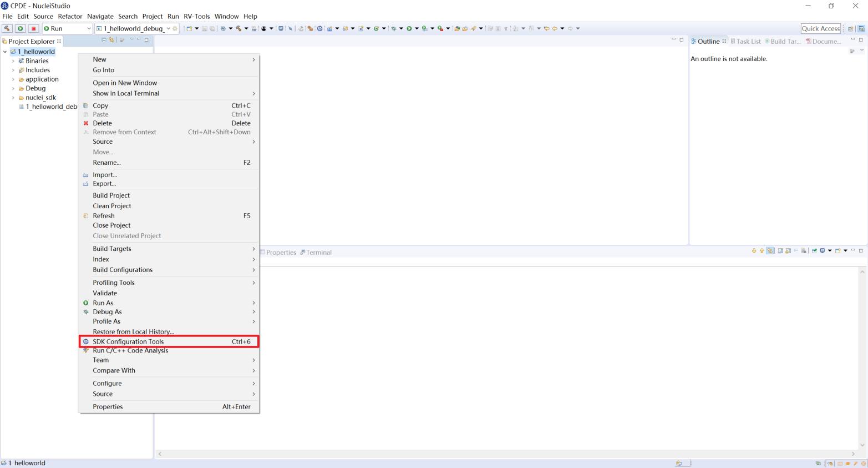Click the Quick Access search field
Image resolution: width=868 pixels, height=468 pixels.
tap(820, 28)
